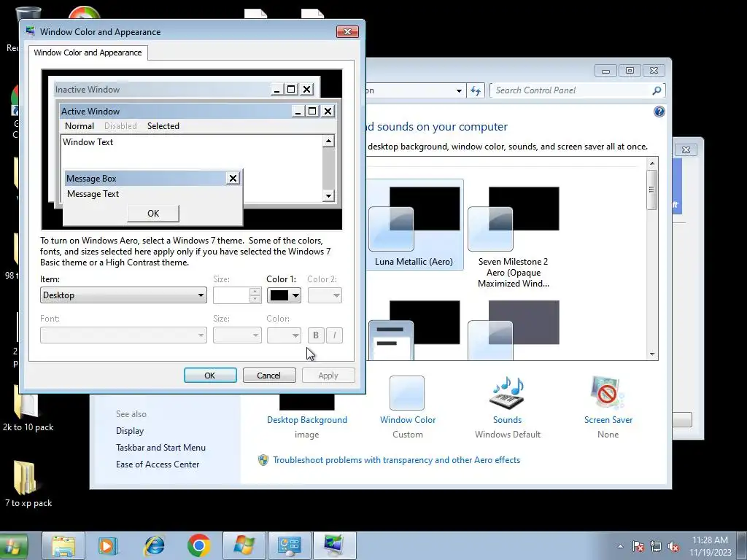The width and height of the screenshot is (747, 560).
Task: Click the Action Center flag tray icon
Action: pos(638,546)
